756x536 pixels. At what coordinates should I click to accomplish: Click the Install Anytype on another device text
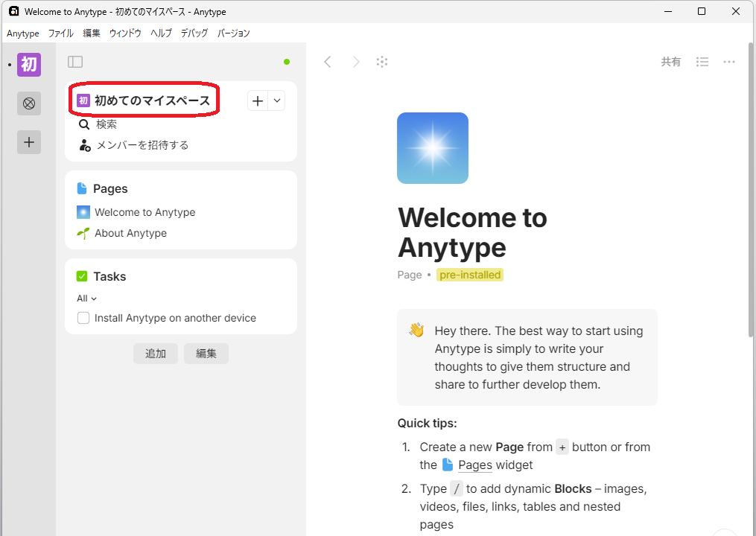click(176, 318)
